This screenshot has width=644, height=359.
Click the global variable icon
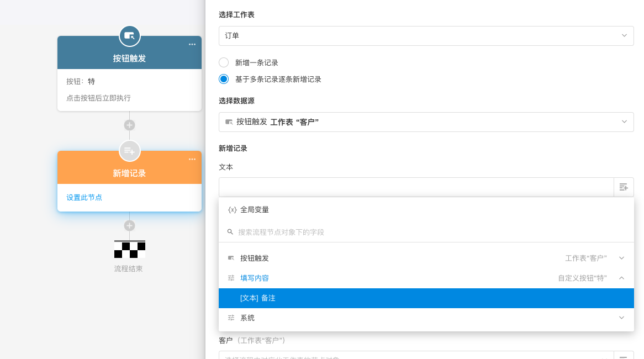click(x=232, y=210)
